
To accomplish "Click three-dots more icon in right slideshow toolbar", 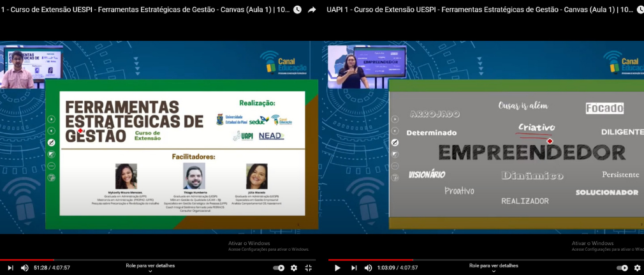I will coord(395,166).
